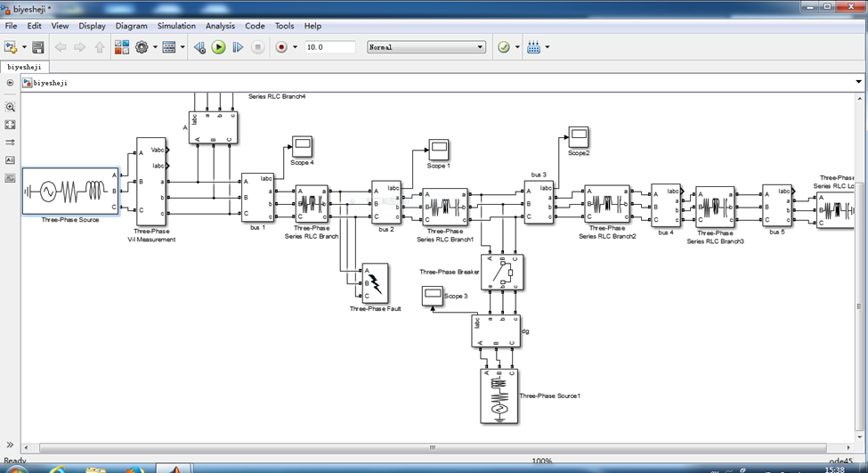Click the Step Back icon
The width and height of the screenshot is (868, 473).
200,47
